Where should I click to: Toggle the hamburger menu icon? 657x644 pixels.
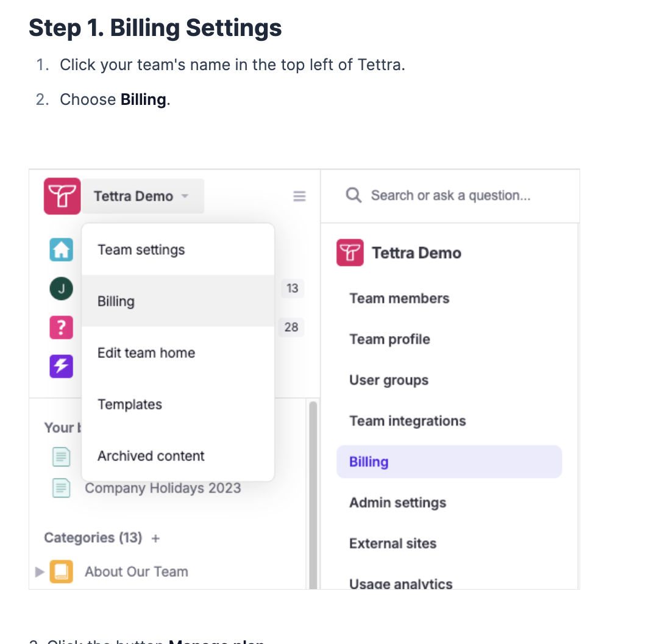(x=299, y=196)
